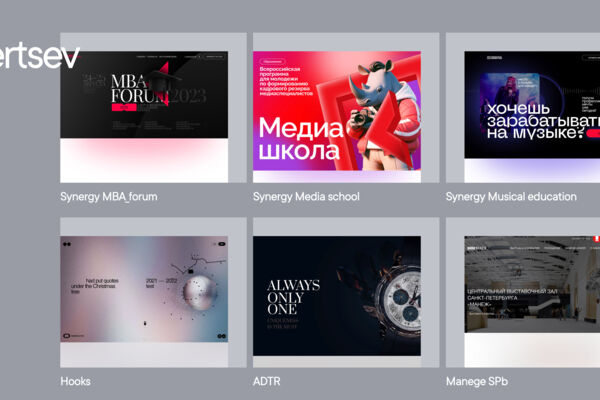The image size is (600, 400).
Task: Open the Hooks project thumbnail
Action: pyautogui.click(x=153, y=292)
